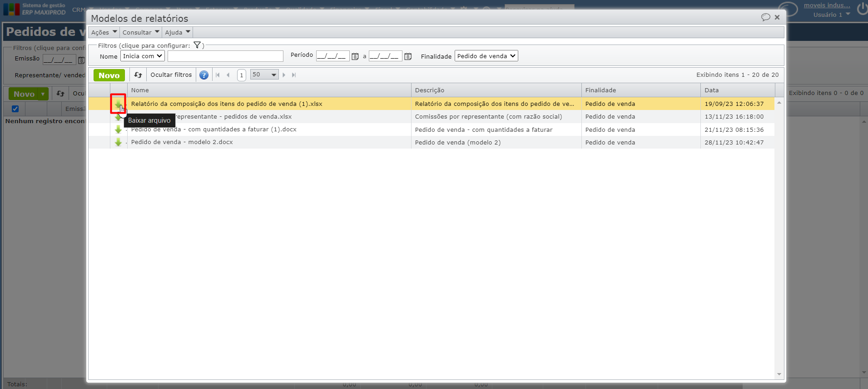Image resolution: width=868 pixels, height=389 pixels.
Task: Open the 'moveis indus...' company link
Action: pyautogui.click(x=827, y=5)
